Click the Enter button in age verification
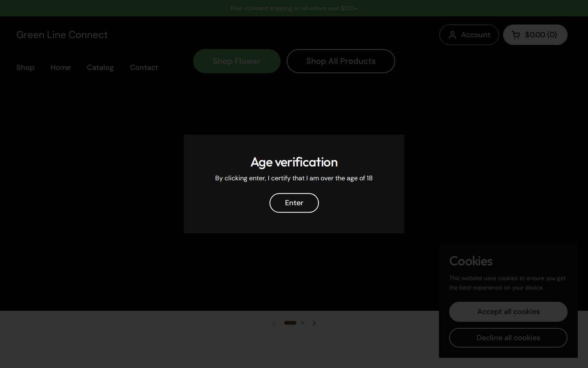Image resolution: width=588 pixels, height=368 pixels. coord(294,203)
